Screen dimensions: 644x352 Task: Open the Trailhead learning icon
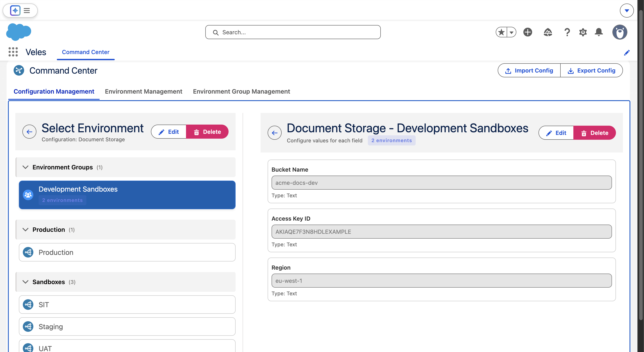(548, 32)
